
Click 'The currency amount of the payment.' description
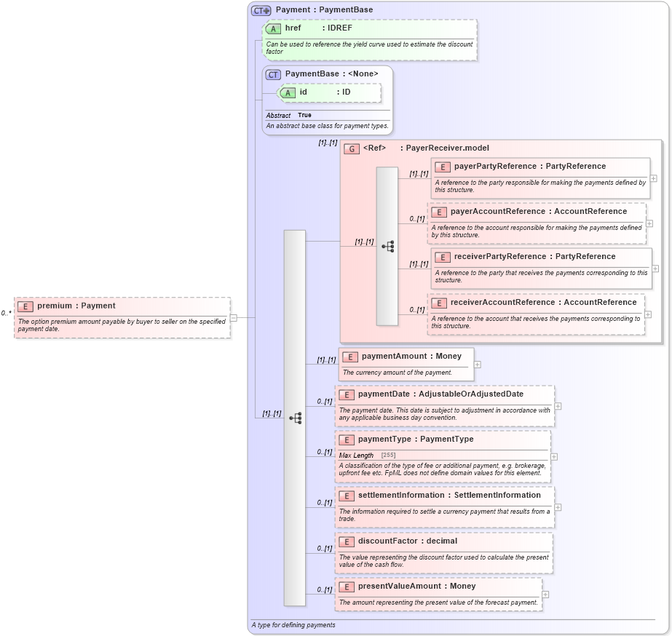click(398, 373)
